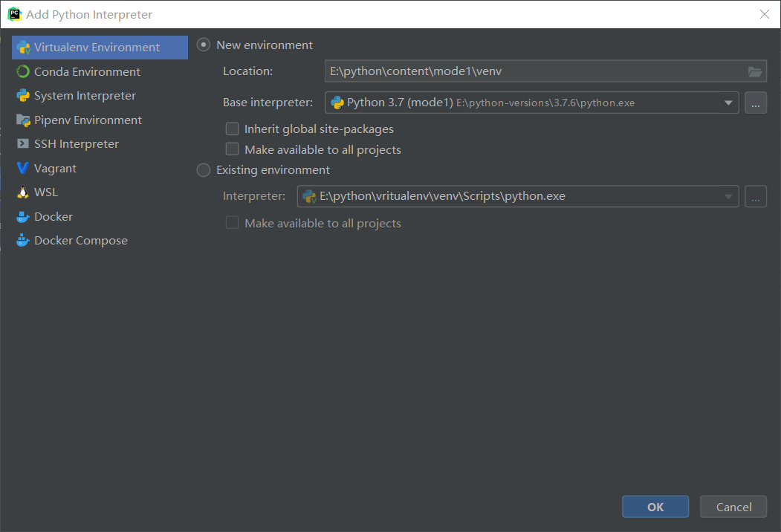This screenshot has width=781, height=532.
Task: Click Python icon in existing Interpreter field
Action: (309, 196)
